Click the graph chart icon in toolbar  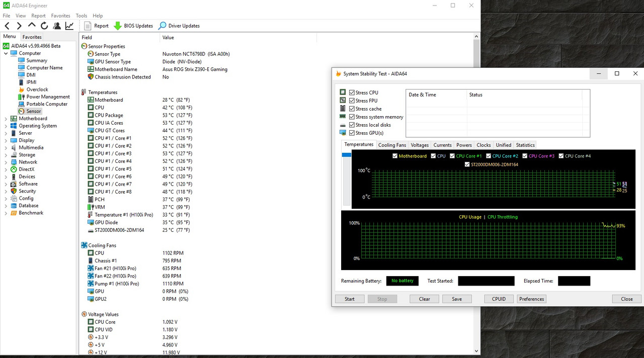pos(69,26)
